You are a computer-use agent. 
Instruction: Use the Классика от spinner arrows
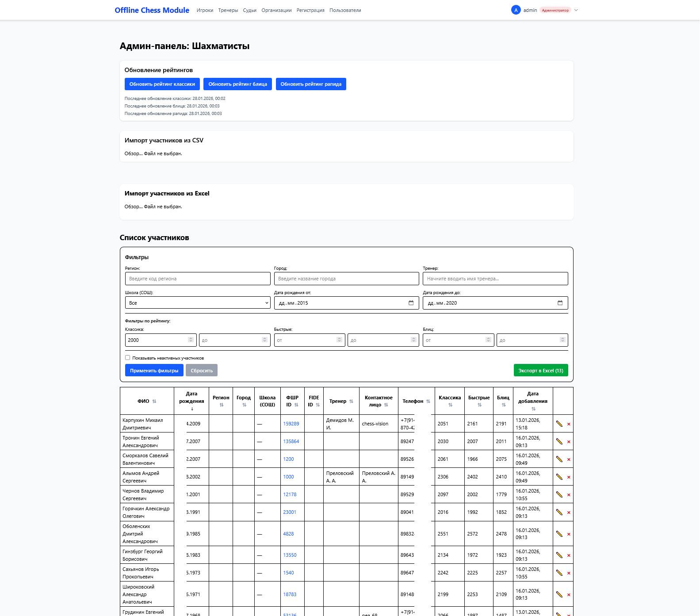click(x=191, y=340)
